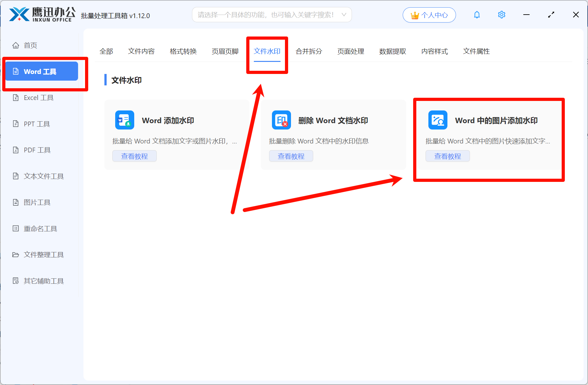Select the 文本文件工具 category
Image resolution: width=588 pixels, height=385 pixels.
43,176
